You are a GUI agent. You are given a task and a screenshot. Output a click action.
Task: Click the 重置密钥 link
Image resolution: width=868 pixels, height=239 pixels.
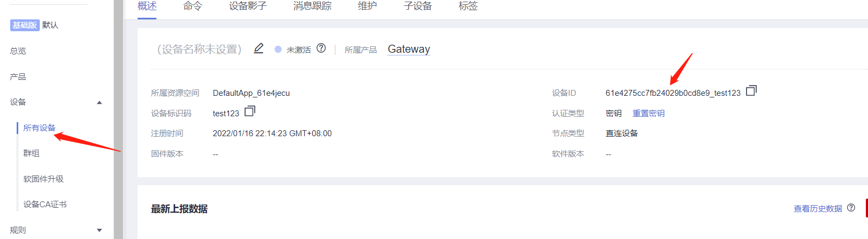point(648,113)
